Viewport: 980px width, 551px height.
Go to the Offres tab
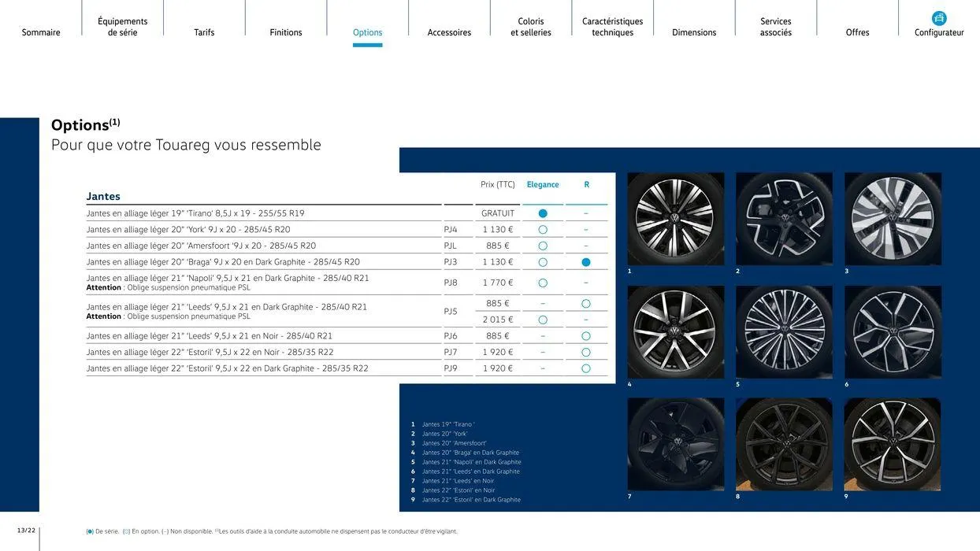(857, 32)
